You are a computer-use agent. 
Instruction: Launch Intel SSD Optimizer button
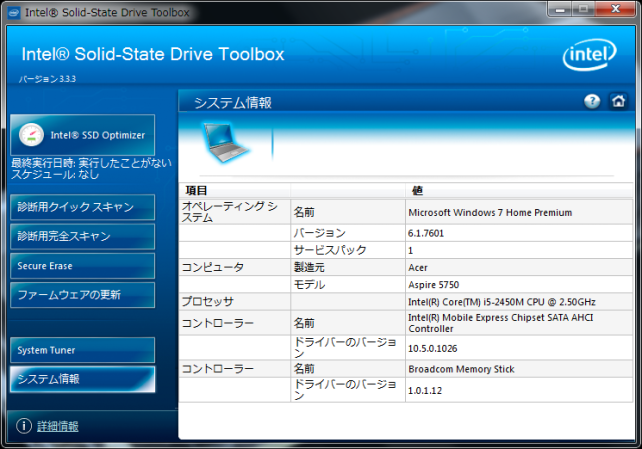83,135
